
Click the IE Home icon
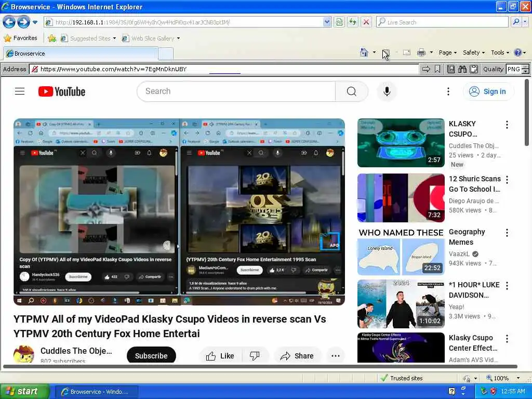(364, 52)
